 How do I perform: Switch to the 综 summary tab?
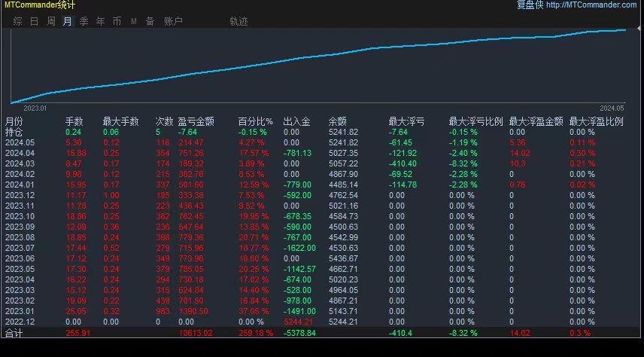click(17, 21)
